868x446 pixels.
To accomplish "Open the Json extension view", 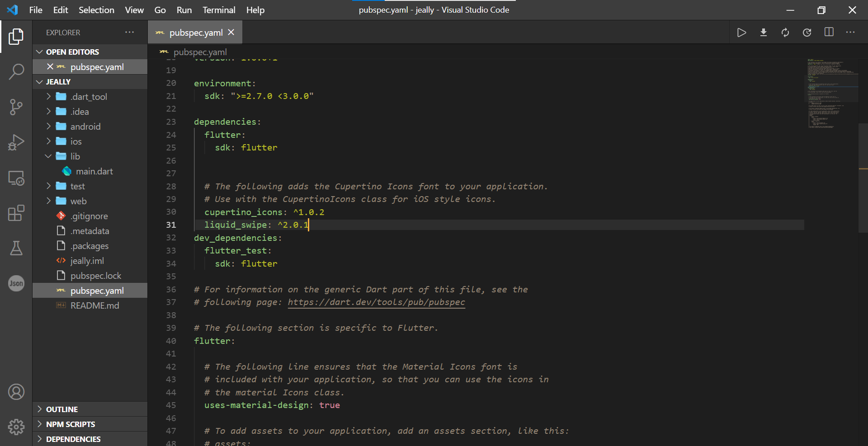I will point(16,283).
